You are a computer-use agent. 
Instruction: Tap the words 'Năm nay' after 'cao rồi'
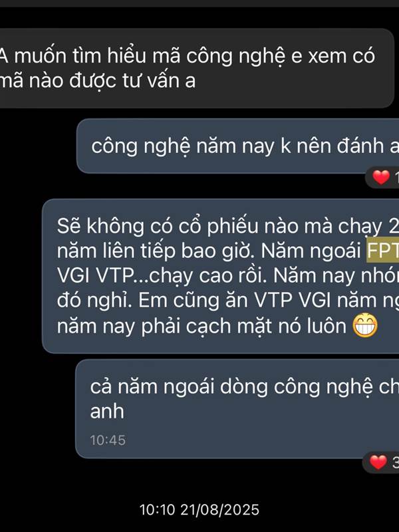(314, 275)
